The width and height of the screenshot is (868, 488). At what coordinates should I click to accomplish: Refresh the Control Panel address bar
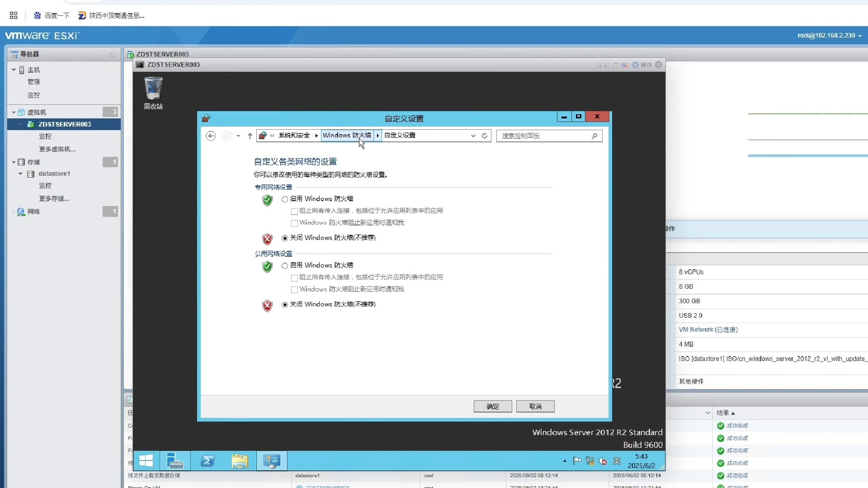tap(485, 136)
